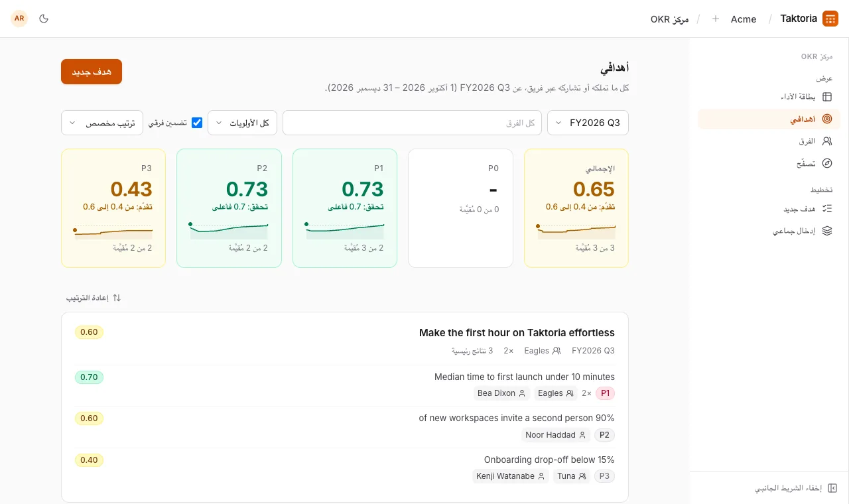Click the pink P1 priority tag
The image size is (849, 504).
click(605, 393)
